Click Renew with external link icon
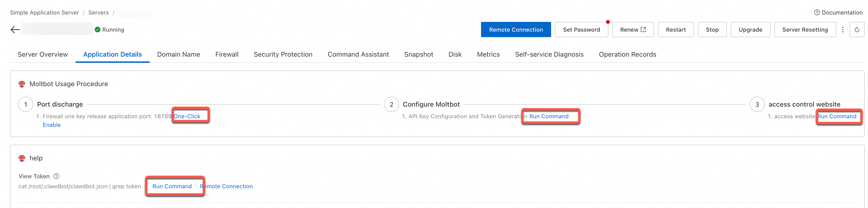The height and width of the screenshot is (208, 868). [x=632, y=30]
